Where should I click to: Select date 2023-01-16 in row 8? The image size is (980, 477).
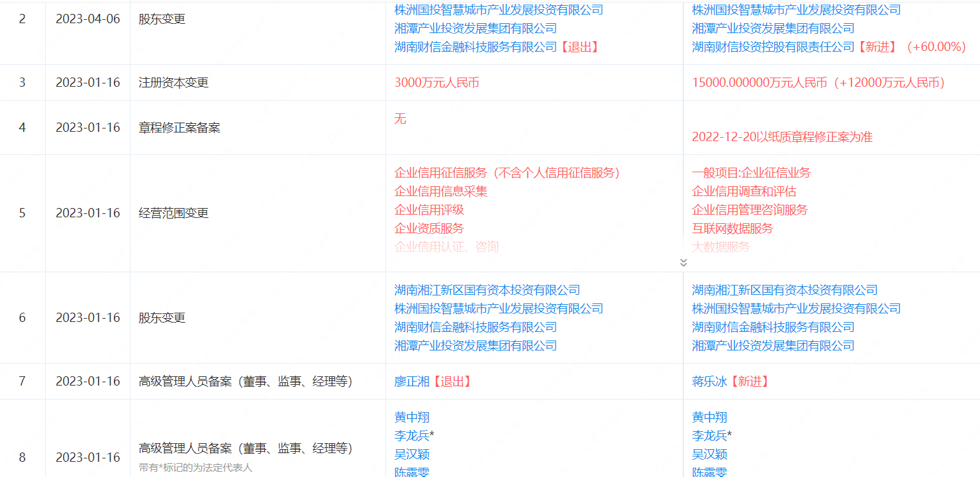pyautogui.click(x=88, y=458)
